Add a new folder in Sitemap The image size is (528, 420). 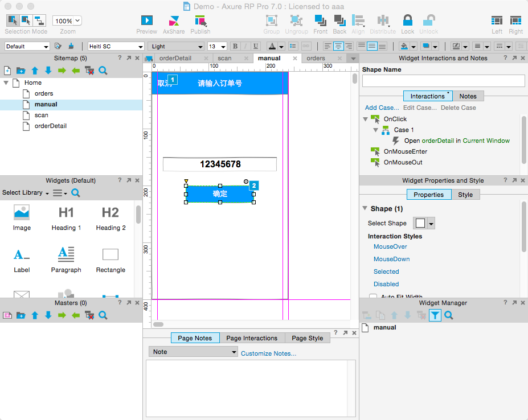click(x=21, y=71)
